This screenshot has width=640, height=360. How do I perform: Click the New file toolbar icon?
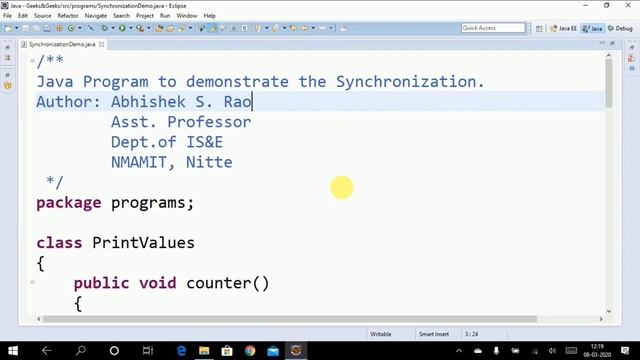click(x=9, y=28)
